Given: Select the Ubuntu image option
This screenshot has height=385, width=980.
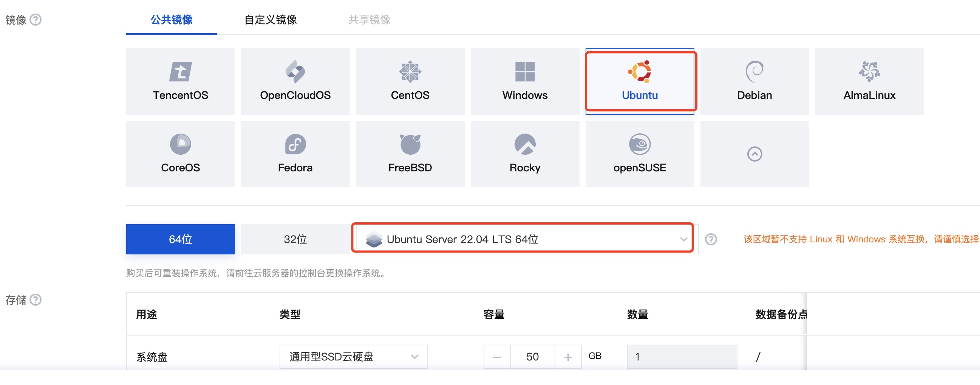Looking at the screenshot, I should (x=640, y=81).
